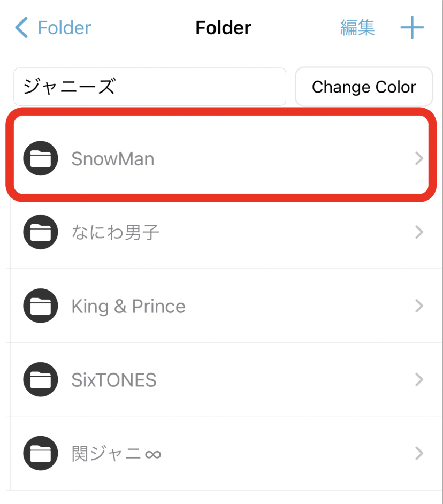Tap the back arrow chevron icon
Viewport: 443px width, 504px height.
pos(21,28)
